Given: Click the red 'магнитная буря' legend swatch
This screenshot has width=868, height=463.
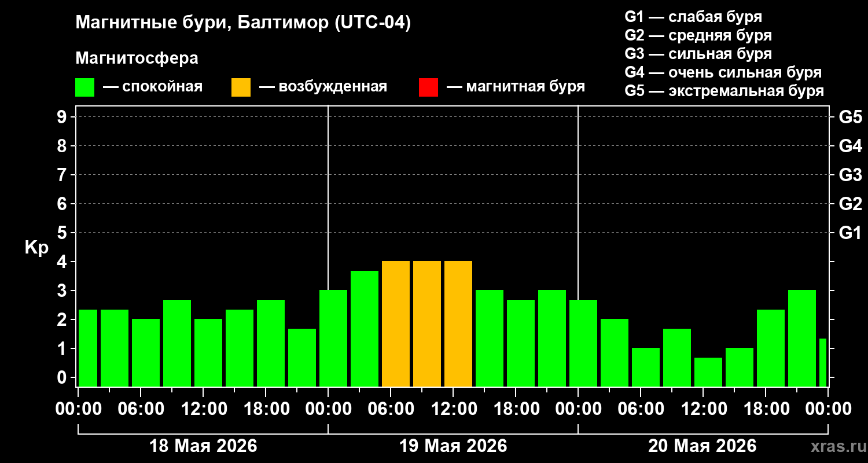Looking at the screenshot, I should [428, 87].
